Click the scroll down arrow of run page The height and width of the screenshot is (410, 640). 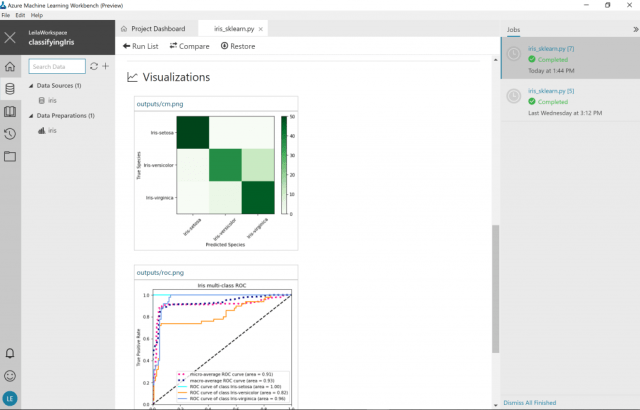496,405
